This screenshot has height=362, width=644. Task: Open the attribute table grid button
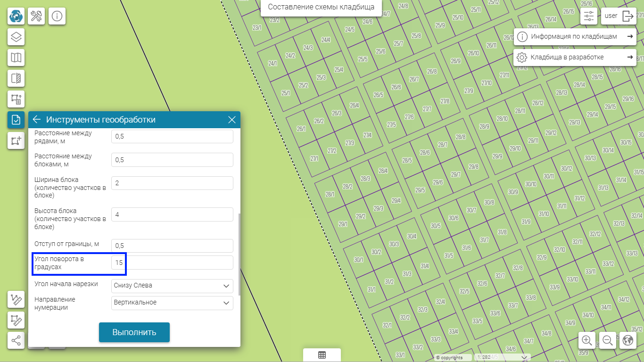coord(322,355)
